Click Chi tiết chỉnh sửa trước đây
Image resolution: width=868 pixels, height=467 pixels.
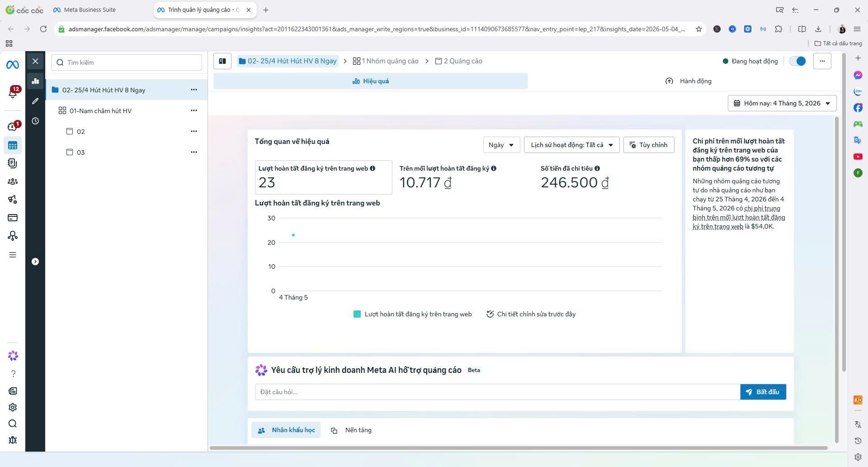[x=531, y=314]
